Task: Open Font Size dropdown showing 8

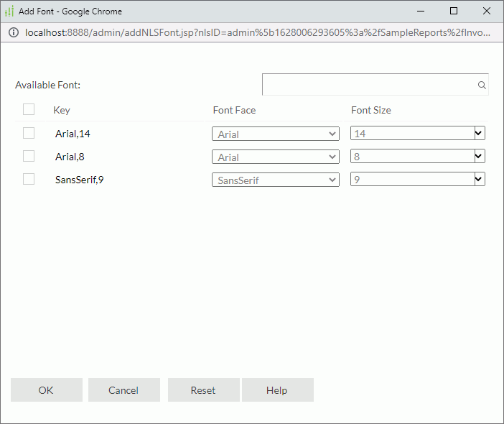Action: 417,157
